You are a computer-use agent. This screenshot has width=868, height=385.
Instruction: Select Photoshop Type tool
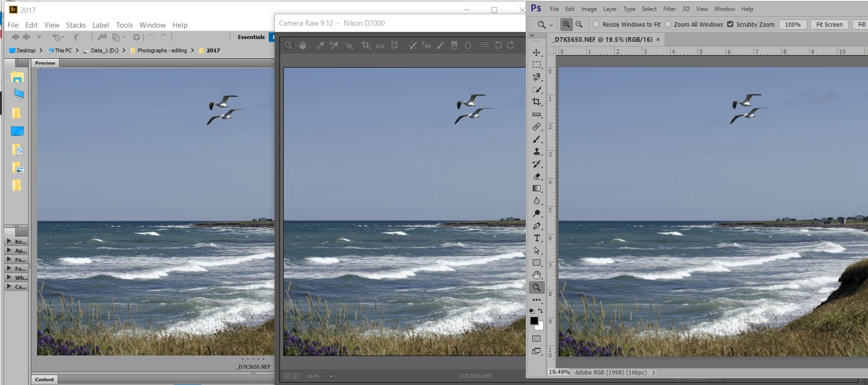click(x=537, y=238)
